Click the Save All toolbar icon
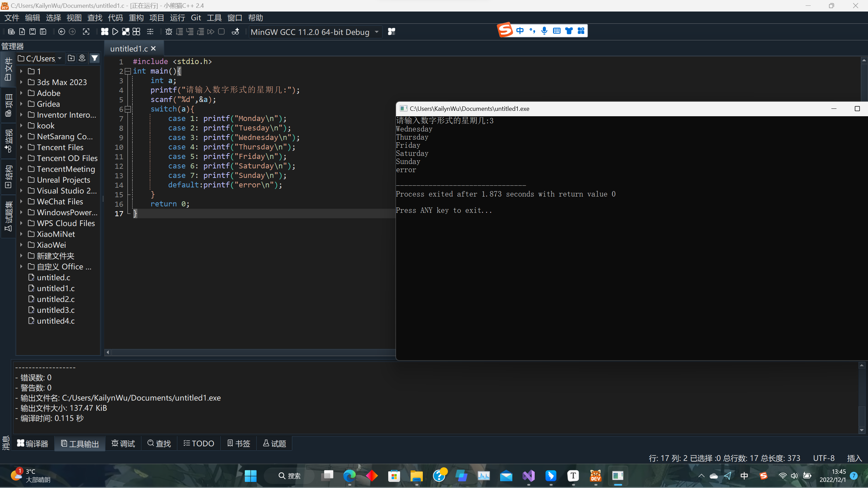The image size is (868, 488). point(43,32)
